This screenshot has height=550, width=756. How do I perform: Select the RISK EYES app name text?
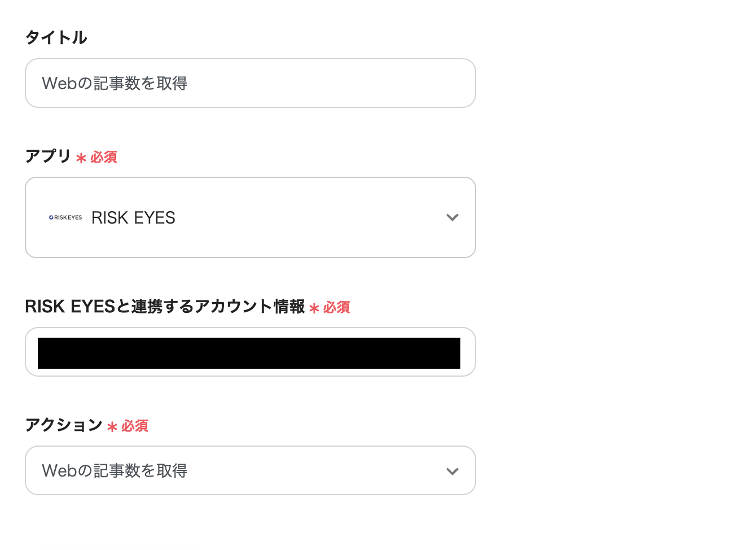coord(133,217)
